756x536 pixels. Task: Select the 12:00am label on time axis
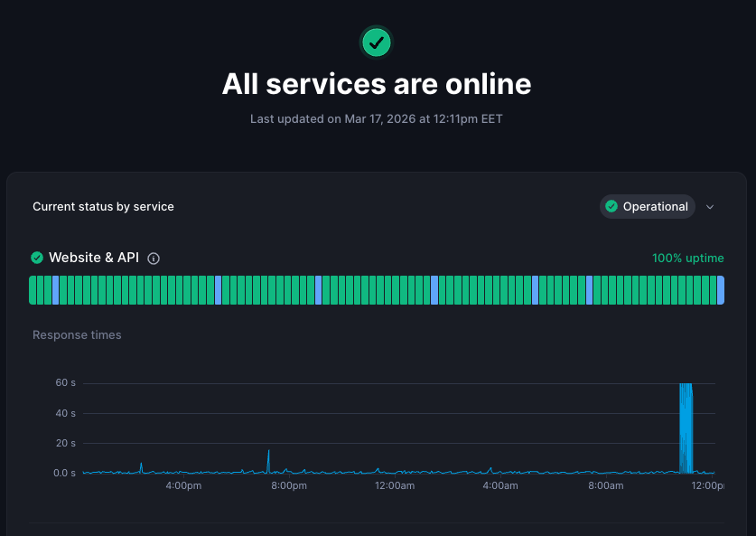tap(395, 486)
